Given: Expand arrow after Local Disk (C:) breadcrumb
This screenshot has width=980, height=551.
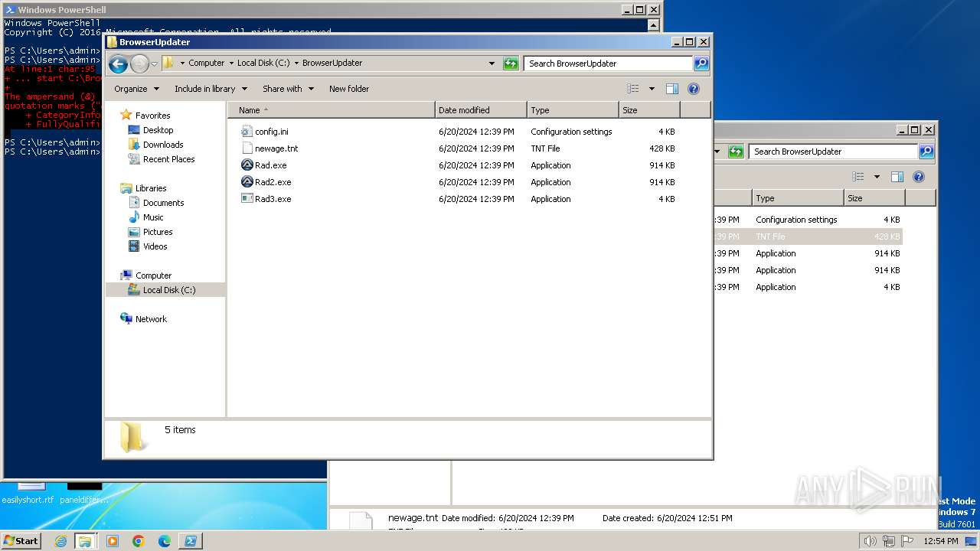Looking at the screenshot, I should point(296,64).
